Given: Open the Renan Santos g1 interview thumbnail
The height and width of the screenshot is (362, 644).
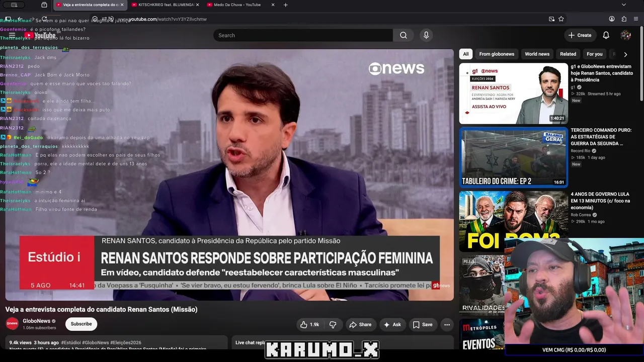Looking at the screenshot, I should coord(514,94).
